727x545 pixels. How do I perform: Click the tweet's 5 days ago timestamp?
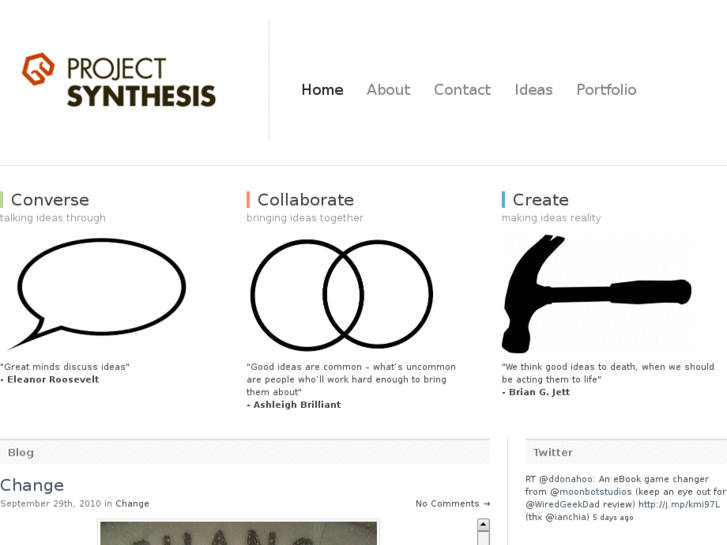[612, 518]
